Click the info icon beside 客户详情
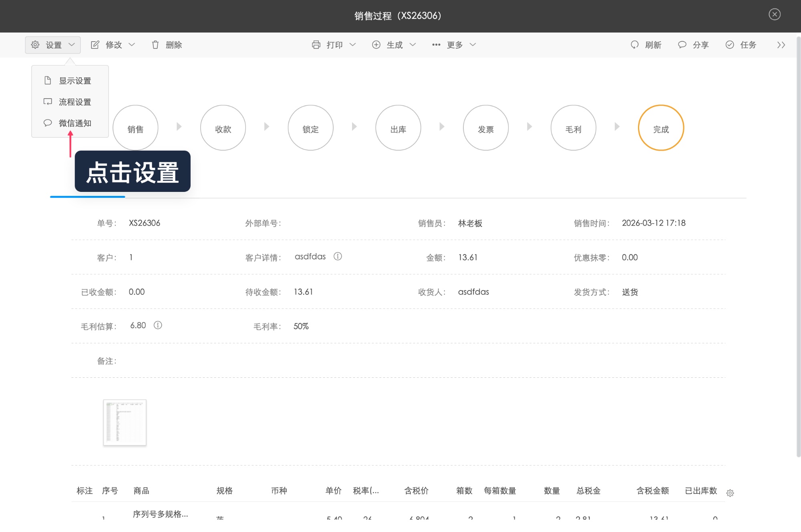The image size is (801, 532). (x=338, y=256)
